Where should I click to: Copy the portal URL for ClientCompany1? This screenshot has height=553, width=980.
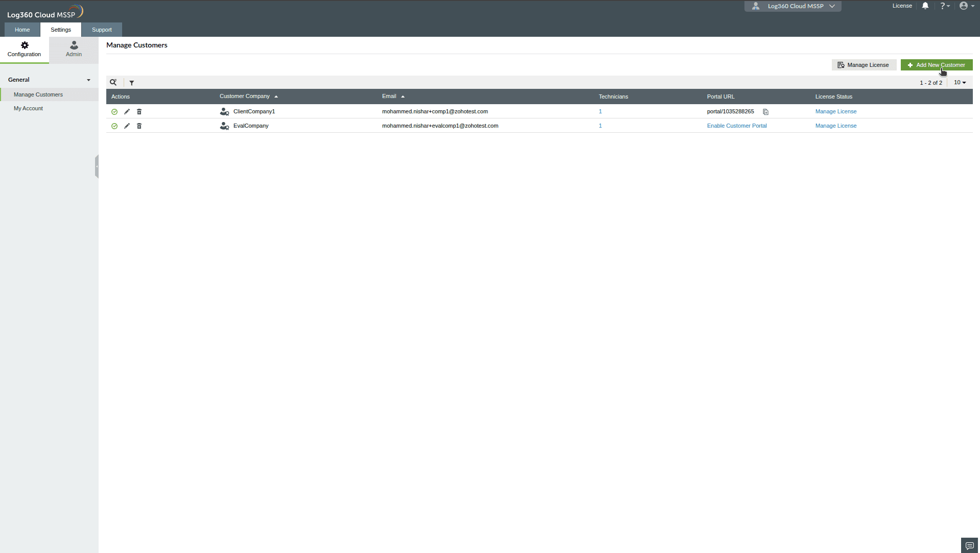click(x=765, y=111)
